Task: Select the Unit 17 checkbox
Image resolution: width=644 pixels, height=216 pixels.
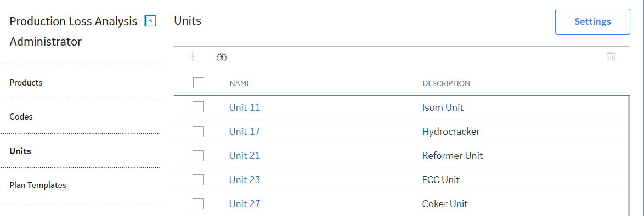Action: (x=199, y=132)
